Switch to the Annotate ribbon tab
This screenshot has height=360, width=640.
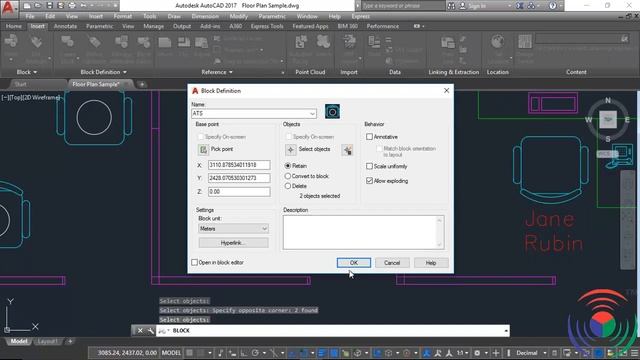click(x=65, y=26)
